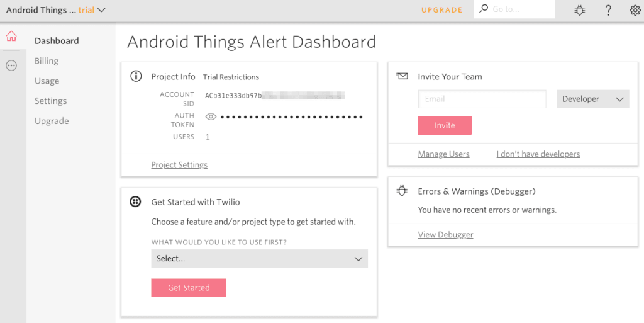The image size is (644, 323).
Task: Open the All Products ellipsis icon
Action: 11,65
